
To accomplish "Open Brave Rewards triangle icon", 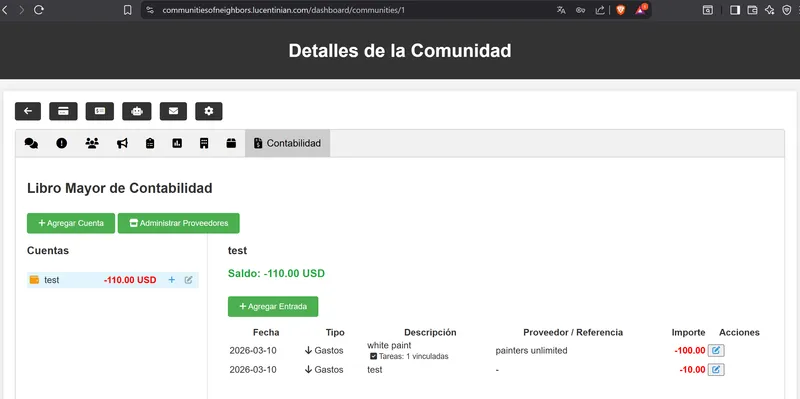I will (x=641, y=10).
